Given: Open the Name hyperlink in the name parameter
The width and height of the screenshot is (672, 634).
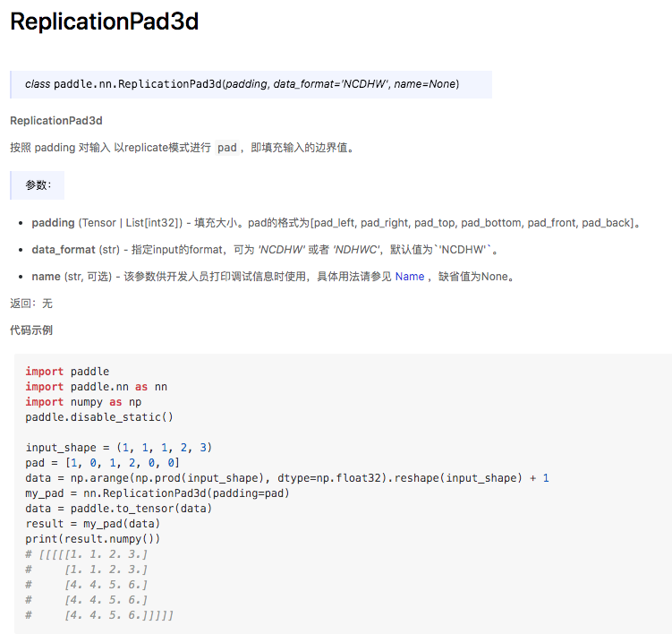Looking at the screenshot, I should point(409,277).
